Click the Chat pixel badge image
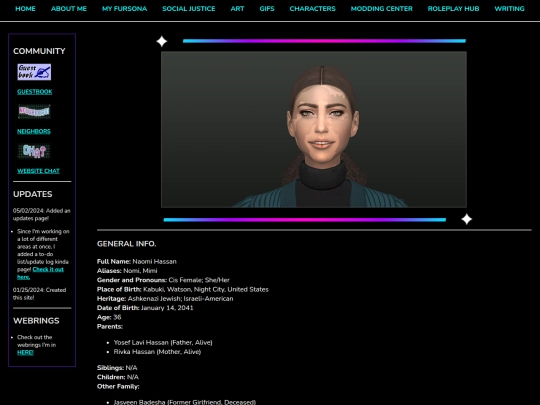This screenshot has width=540, height=405. coord(34,151)
